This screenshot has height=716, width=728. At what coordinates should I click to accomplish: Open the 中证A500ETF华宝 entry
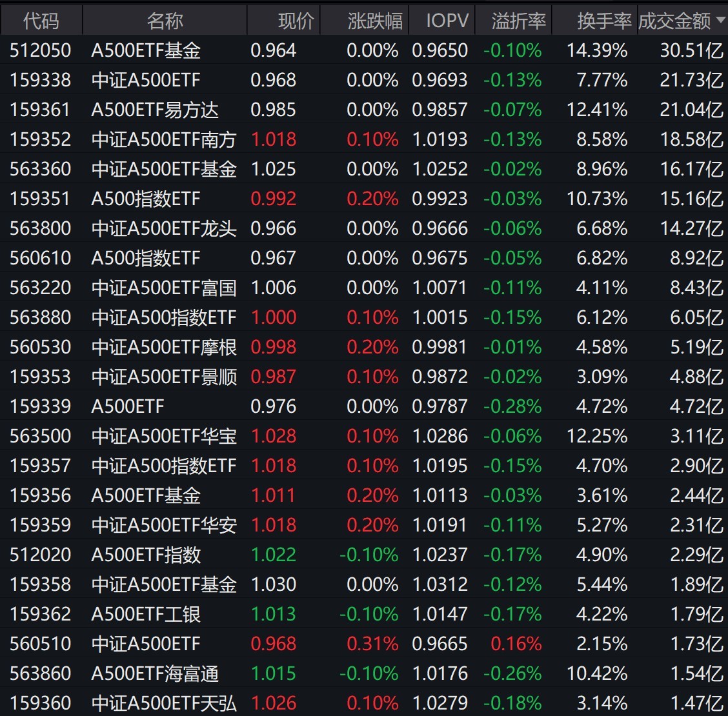[x=164, y=436]
